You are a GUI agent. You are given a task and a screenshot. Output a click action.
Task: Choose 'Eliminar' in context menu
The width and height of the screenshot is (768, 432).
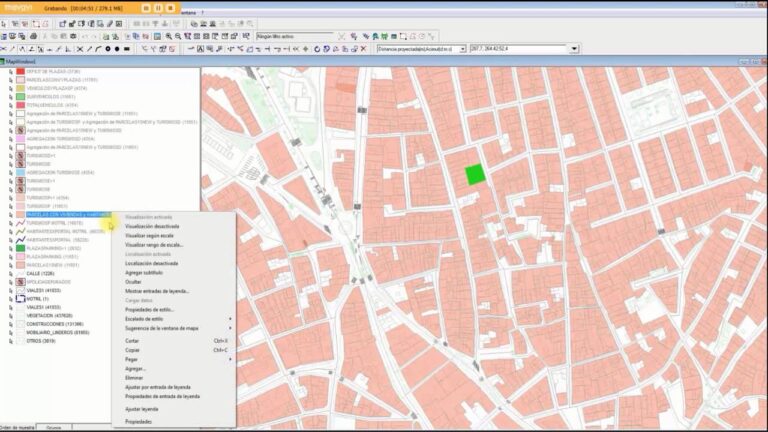(134, 378)
